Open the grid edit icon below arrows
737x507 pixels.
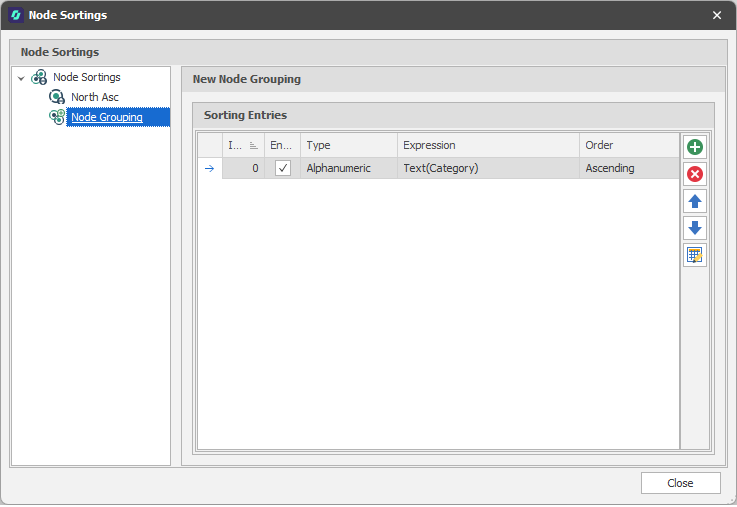point(694,255)
